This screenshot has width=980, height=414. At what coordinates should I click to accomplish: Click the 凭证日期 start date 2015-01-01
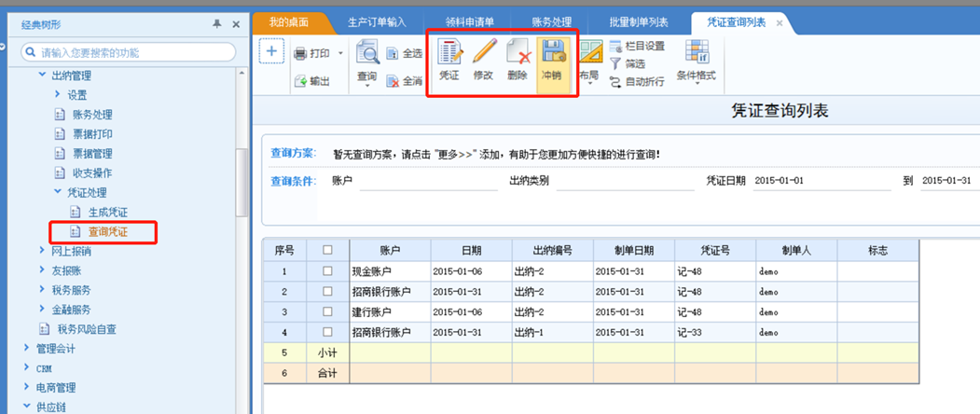821,181
